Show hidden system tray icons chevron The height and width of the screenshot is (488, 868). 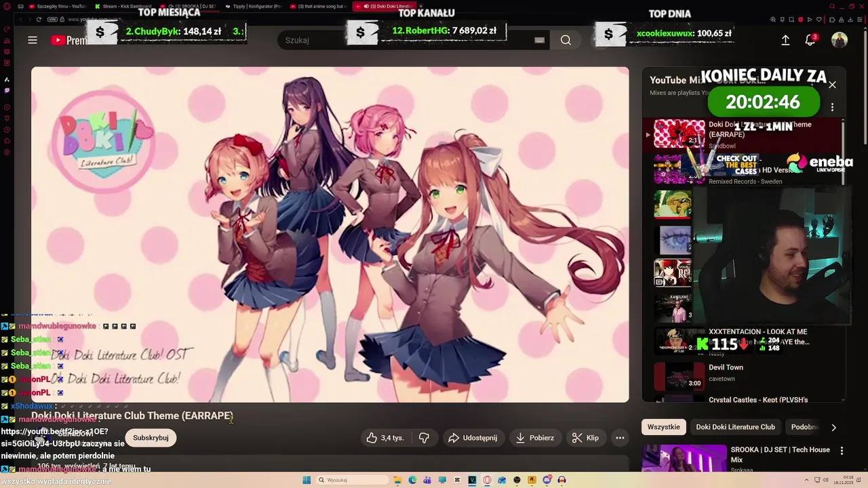807,480
